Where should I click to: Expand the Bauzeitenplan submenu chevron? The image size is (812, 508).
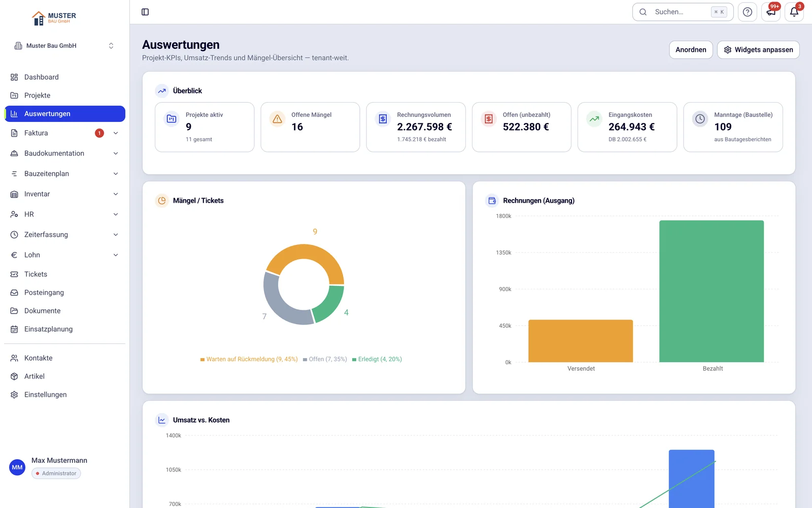tap(116, 174)
